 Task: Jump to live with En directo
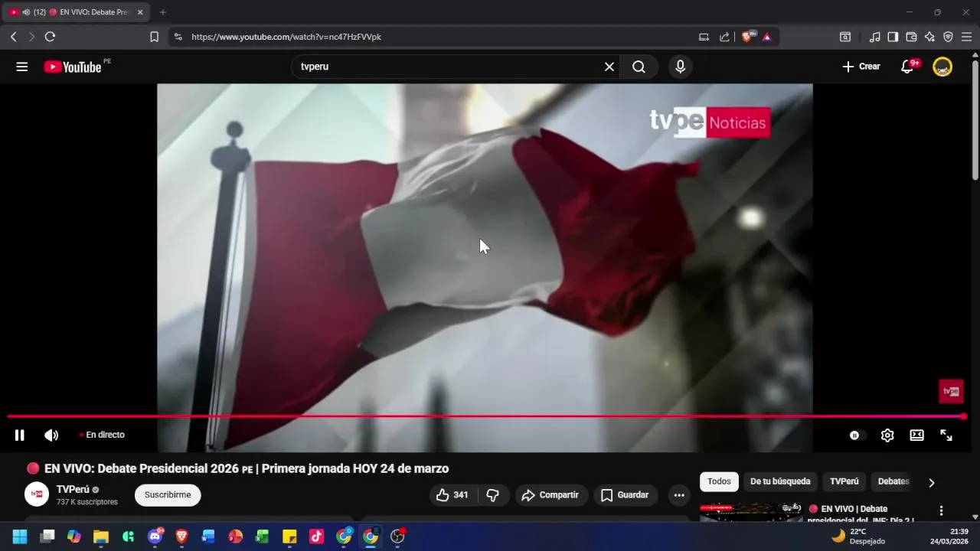click(x=102, y=435)
